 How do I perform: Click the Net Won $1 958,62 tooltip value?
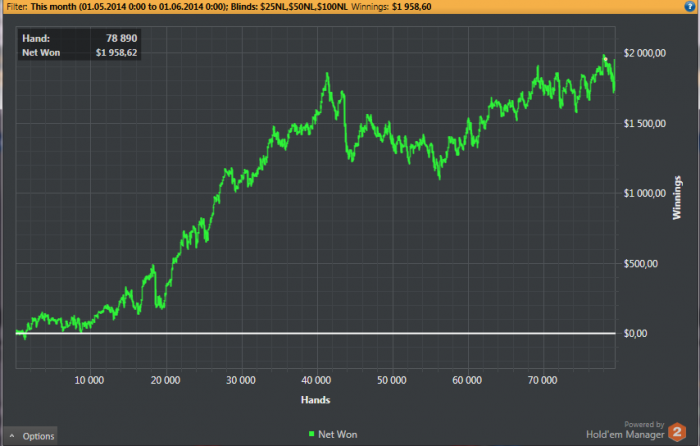click(x=116, y=53)
